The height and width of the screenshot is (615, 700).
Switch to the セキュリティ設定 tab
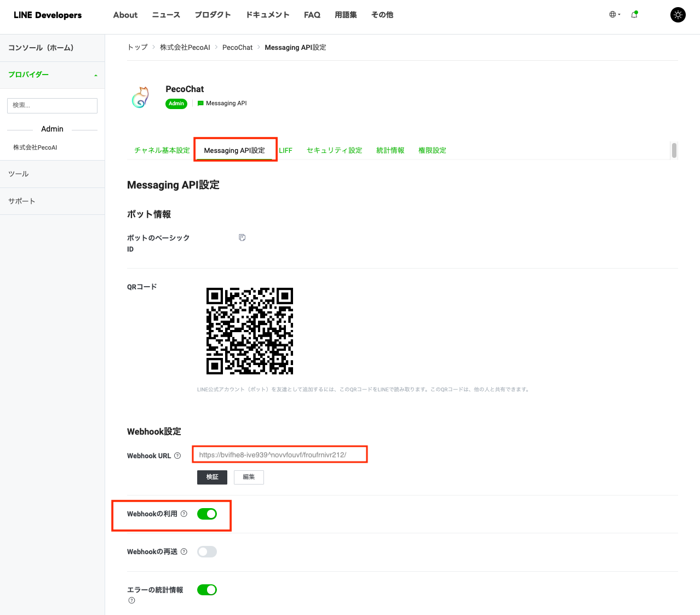pos(334,150)
